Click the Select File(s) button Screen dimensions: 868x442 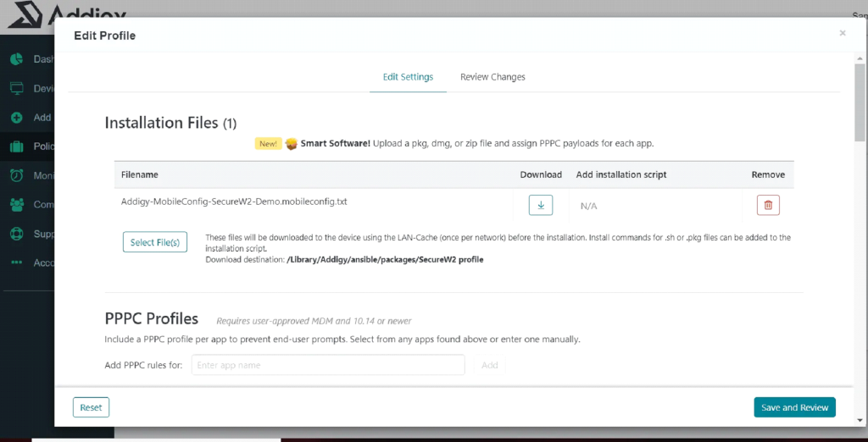(x=154, y=242)
